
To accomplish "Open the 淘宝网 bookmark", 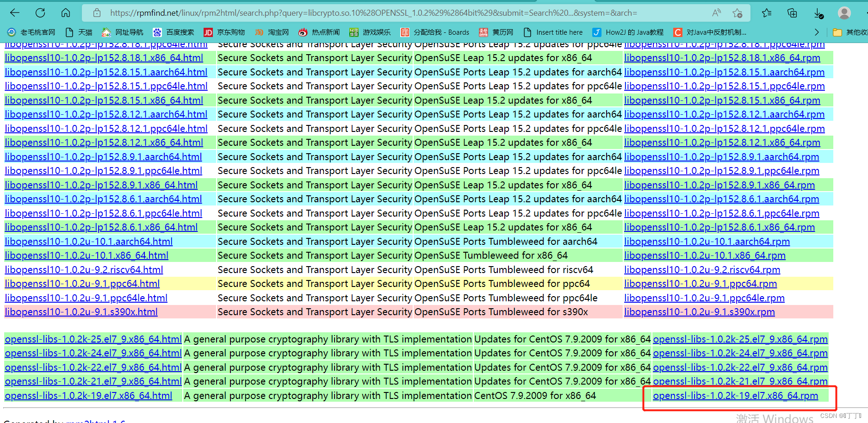I will (x=272, y=32).
